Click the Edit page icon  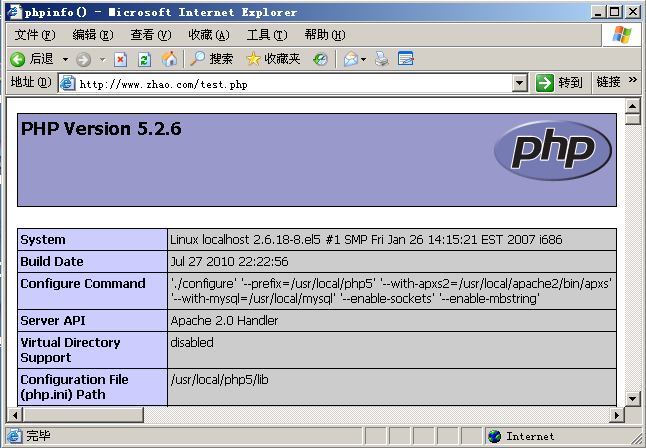click(x=406, y=59)
